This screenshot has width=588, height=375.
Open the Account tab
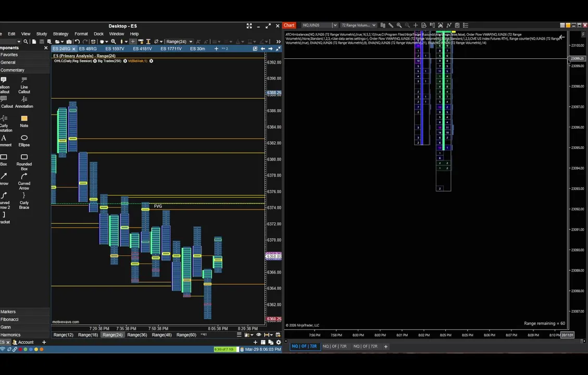click(x=23, y=342)
